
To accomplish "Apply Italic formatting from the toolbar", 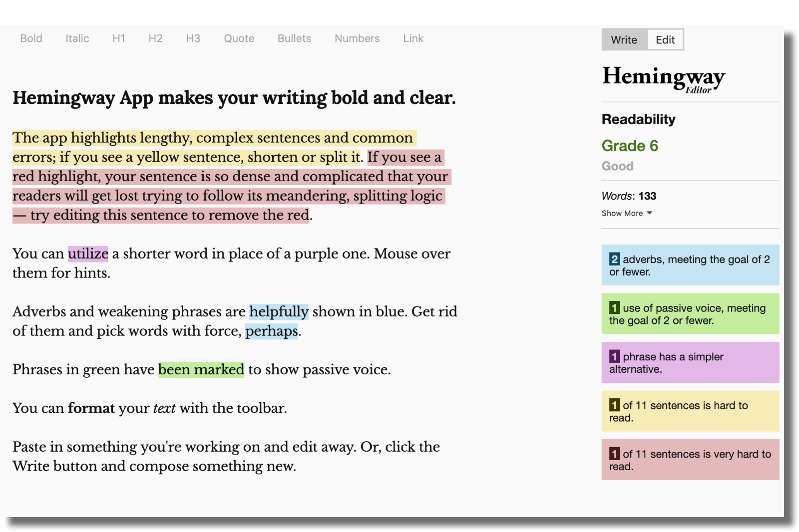I will 77,38.
